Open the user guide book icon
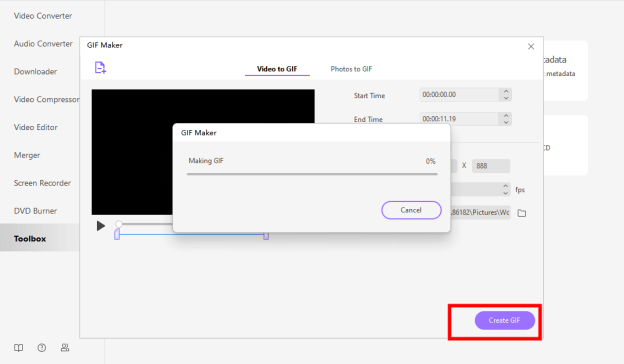624x364 pixels. 18,348
